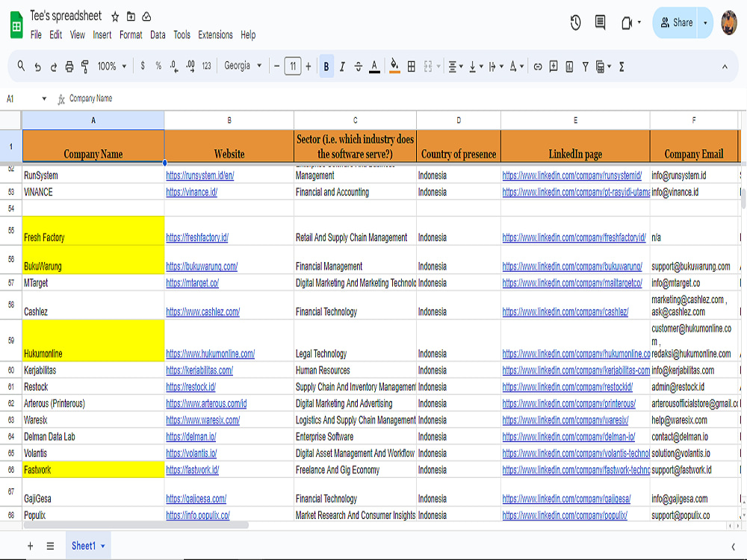
Task: Increase decimal places icon
Action: pos(190,66)
